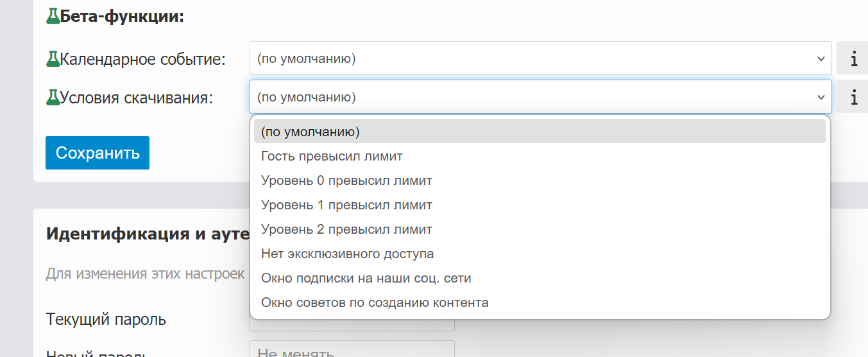Choose Окно советов по созданию контента

375,302
